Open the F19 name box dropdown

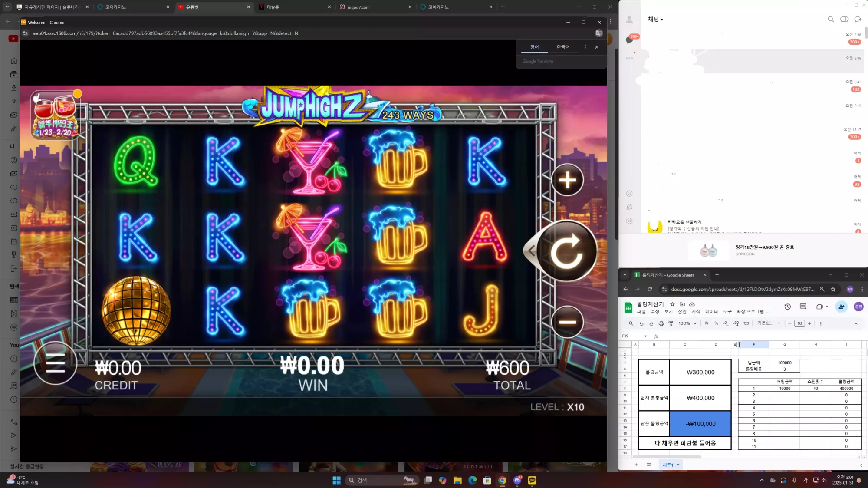coord(645,336)
